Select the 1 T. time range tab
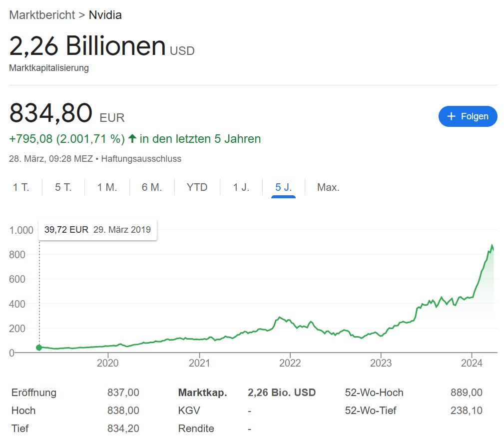This screenshot has height=439, width=504. [x=21, y=187]
